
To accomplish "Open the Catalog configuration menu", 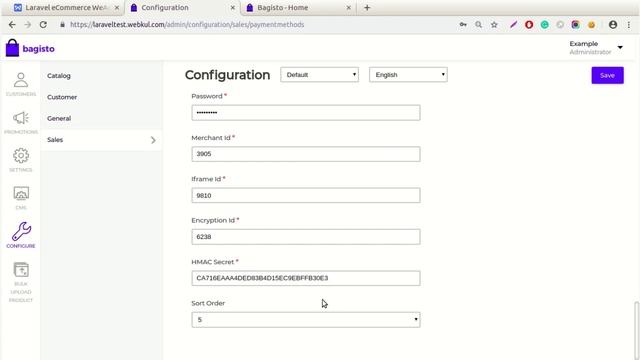I will point(59,76).
